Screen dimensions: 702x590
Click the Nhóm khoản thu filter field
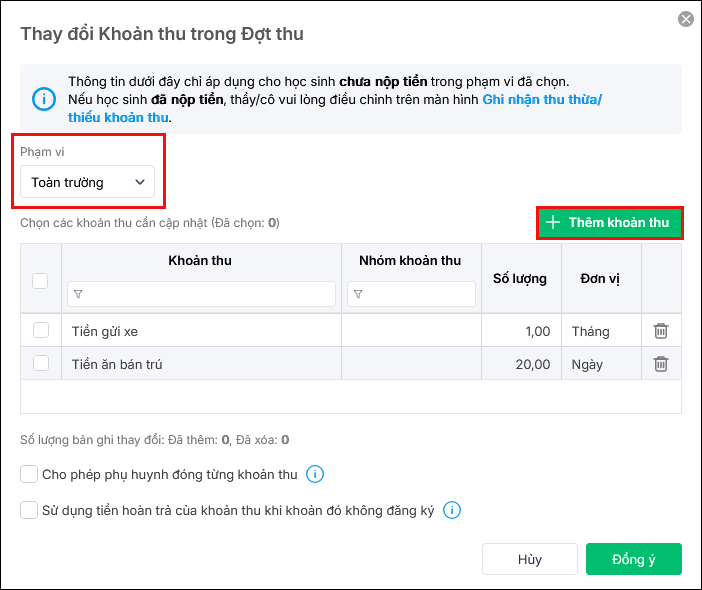[420, 294]
